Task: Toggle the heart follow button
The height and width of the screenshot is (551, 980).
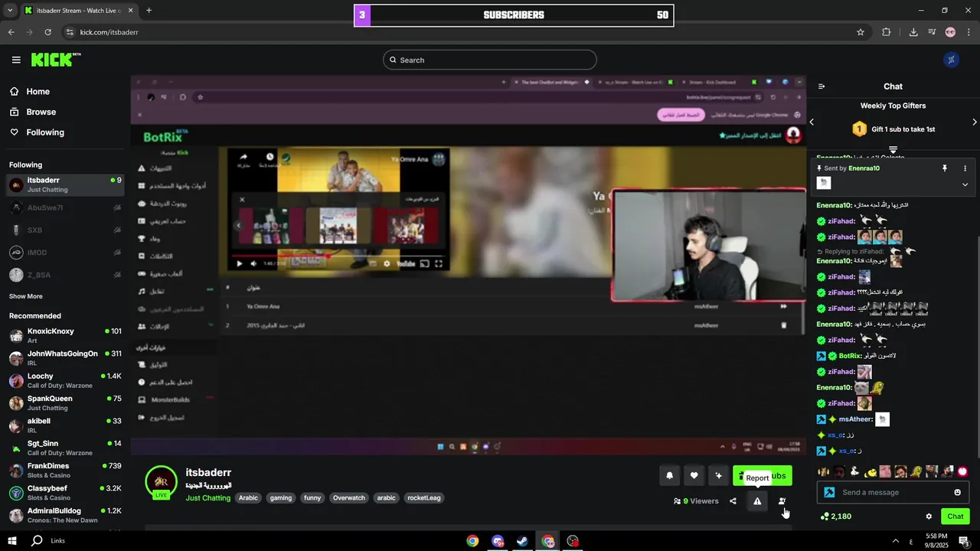Action: (x=694, y=475)
